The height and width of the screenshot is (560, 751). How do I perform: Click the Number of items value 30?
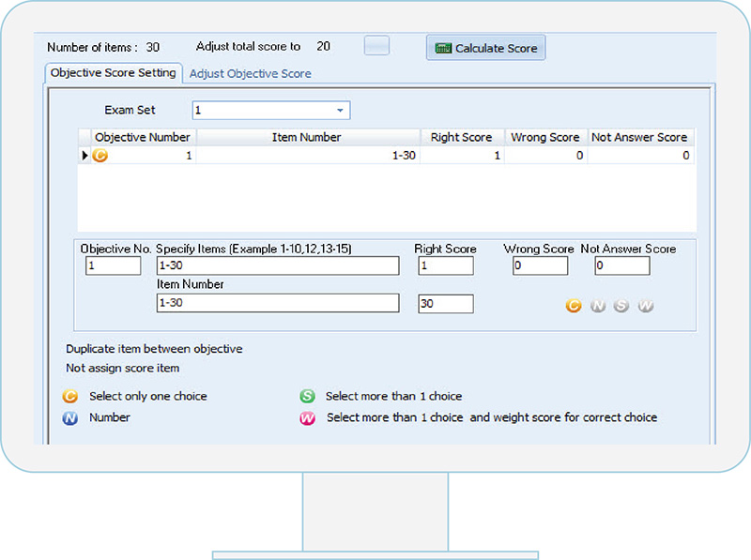coord(153,48)
